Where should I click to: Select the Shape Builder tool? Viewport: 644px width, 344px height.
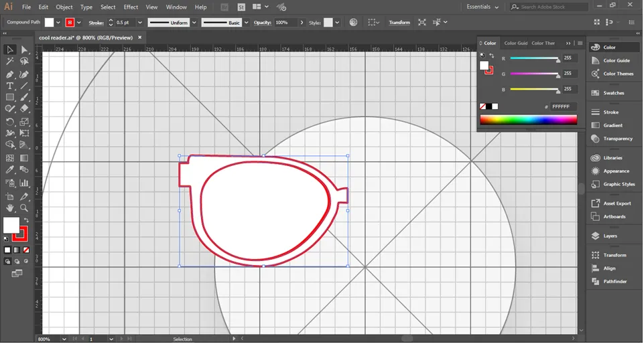tap(10, 145)
